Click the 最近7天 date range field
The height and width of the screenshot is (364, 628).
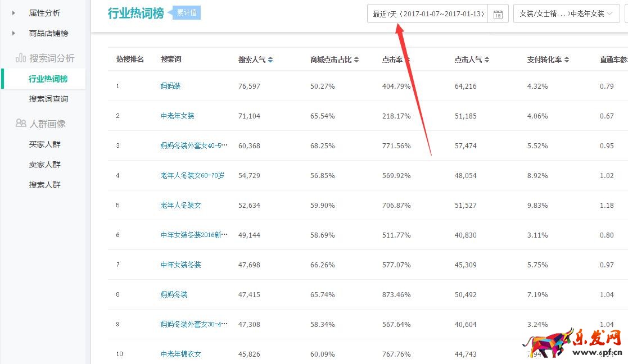[428, 14]
